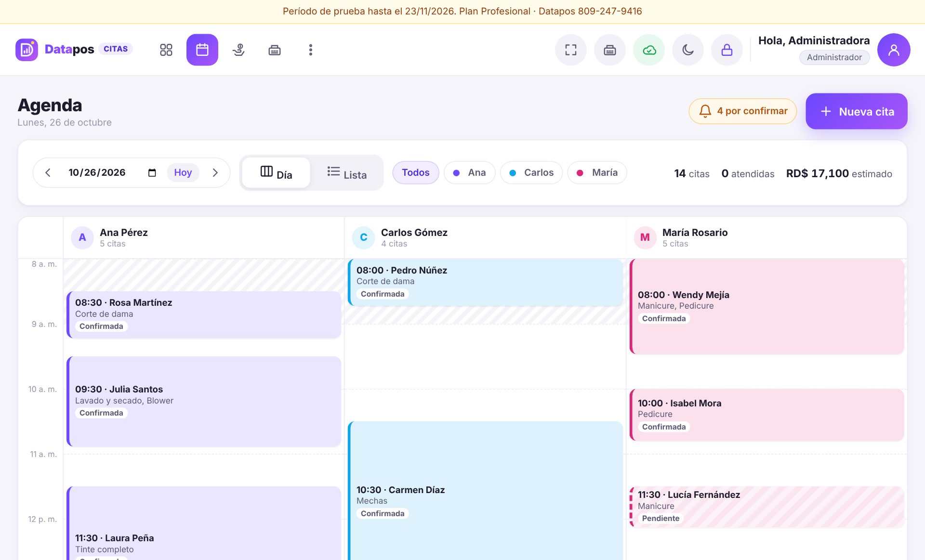
Task: Click the round register icon in header
Action: pos(610,50)
